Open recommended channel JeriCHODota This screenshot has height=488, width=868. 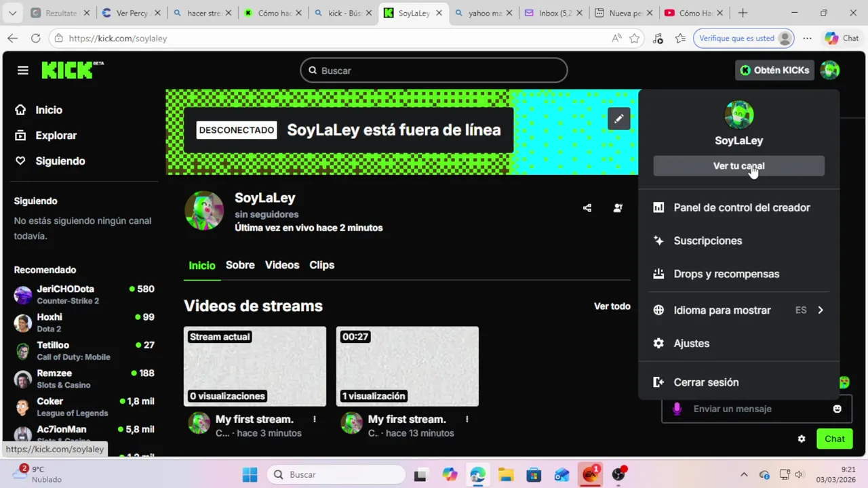[x=84, y=294]
